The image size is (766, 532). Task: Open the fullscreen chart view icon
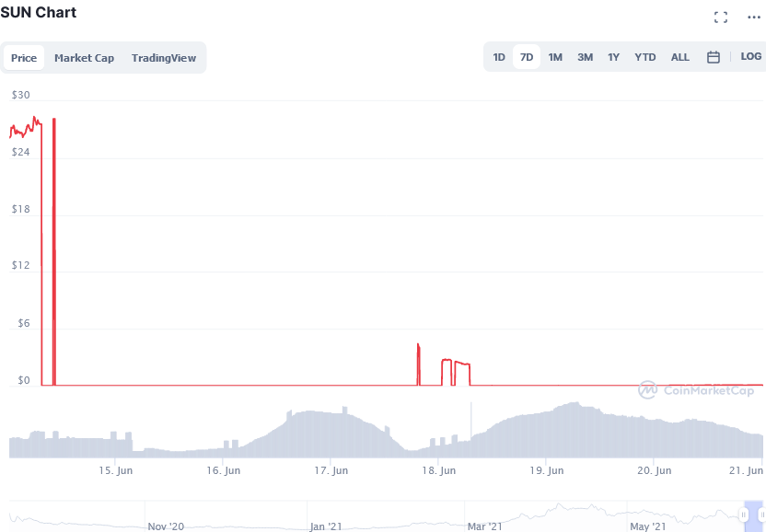(x=721, y=17)
